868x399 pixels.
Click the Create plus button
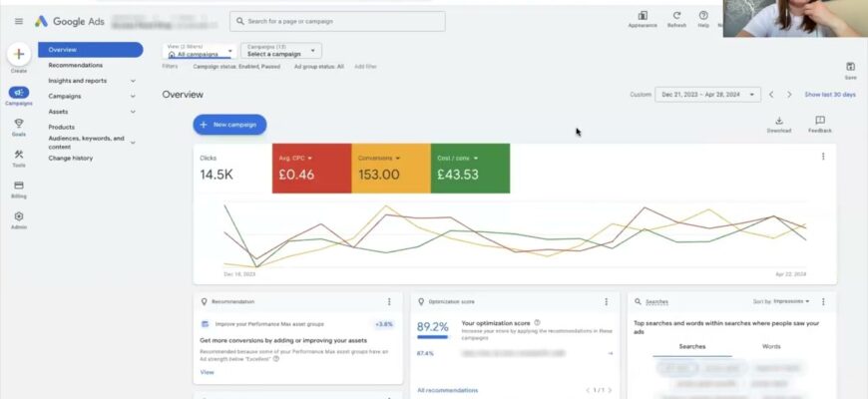(x=19, y=56)
